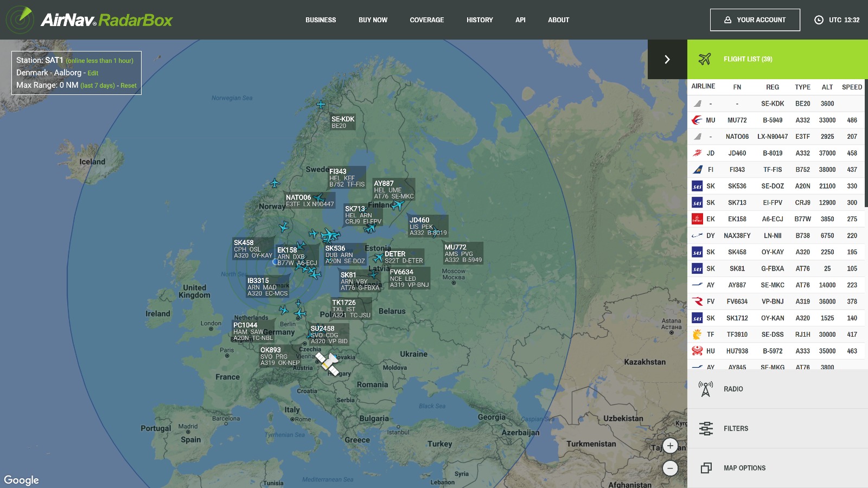
Task: Select the satellite station icon near Hungary
Action: (328, 364)
